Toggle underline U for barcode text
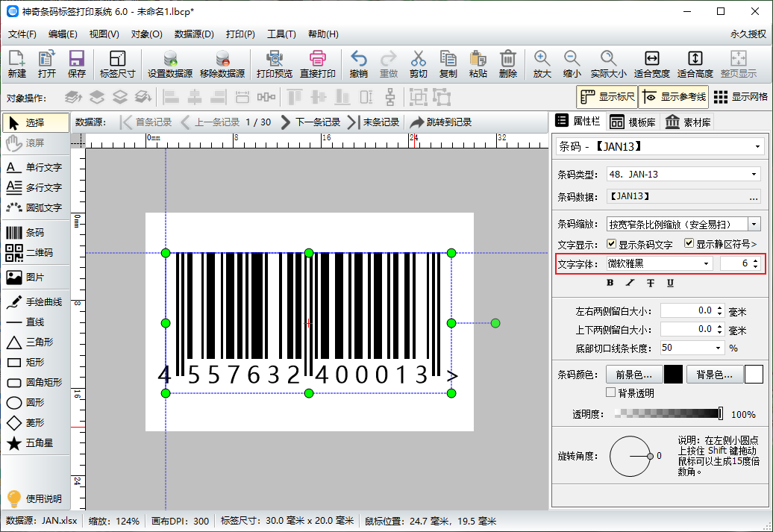 point(670,283)
